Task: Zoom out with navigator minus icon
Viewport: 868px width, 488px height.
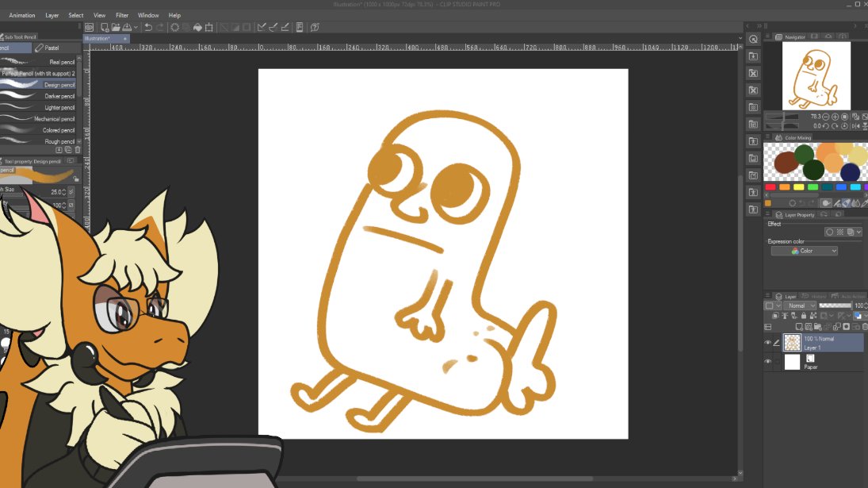Action: tap(826, 117)
